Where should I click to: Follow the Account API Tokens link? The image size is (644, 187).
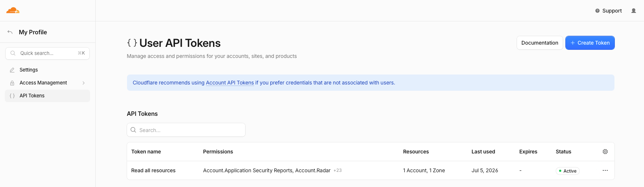tap(230, 83)
